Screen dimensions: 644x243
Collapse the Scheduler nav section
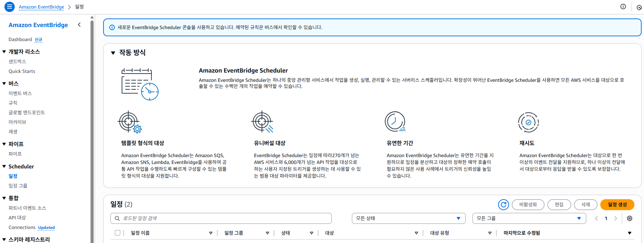point(4,167)
